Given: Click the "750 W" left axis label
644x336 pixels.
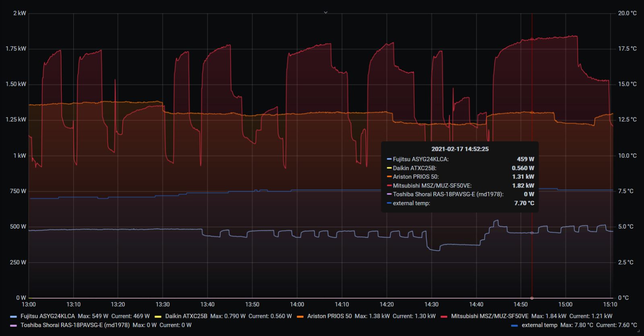Looking at the screenshot, I should tap(18, 191).
